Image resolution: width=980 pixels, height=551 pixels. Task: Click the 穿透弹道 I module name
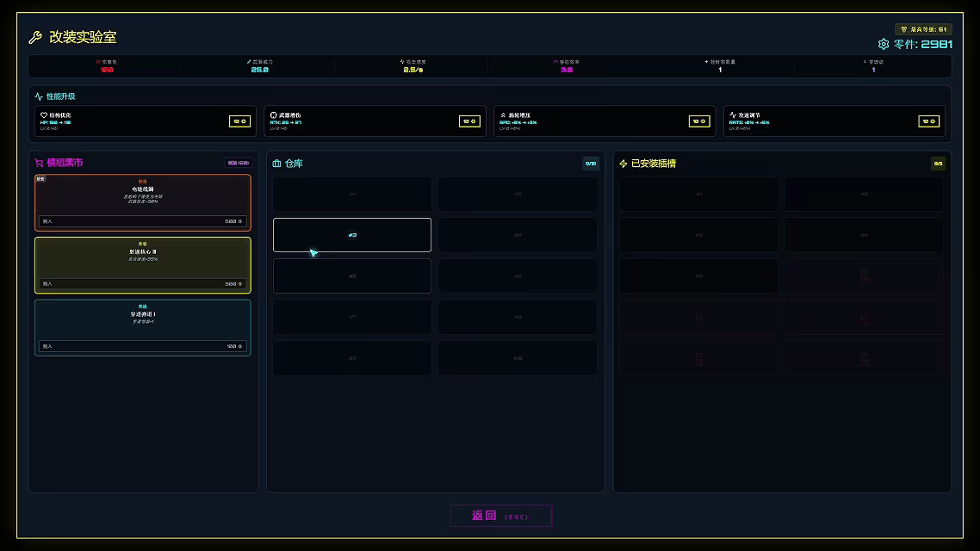point(142,314)
